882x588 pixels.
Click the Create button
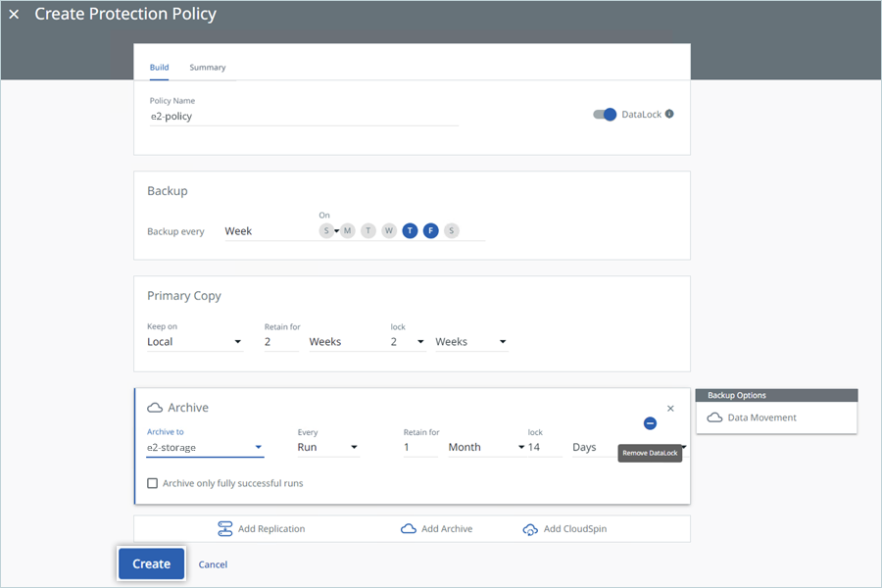click(x=151, y=563)
